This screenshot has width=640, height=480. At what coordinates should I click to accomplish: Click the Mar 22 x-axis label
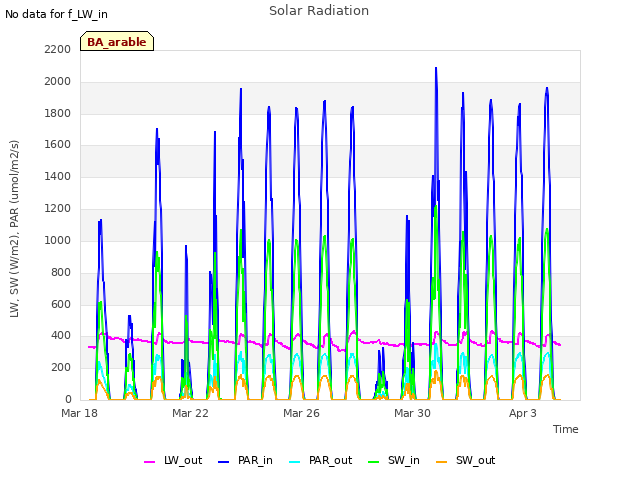pyautogui.click(x=190, y=413)
